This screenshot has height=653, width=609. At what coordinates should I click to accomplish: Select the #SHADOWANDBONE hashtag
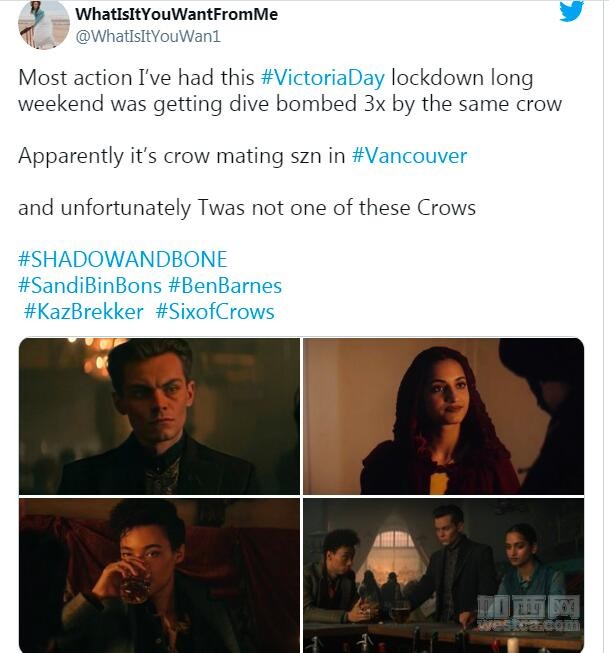(x=122, y=259)
